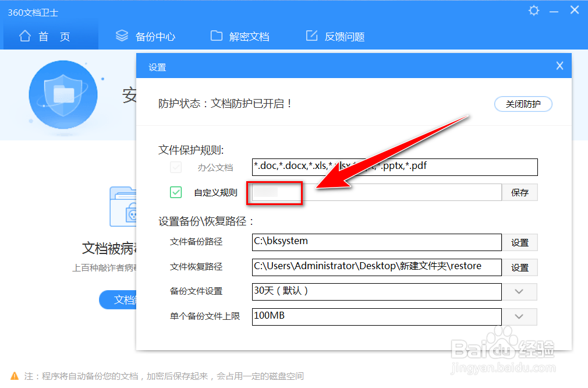Viewport: 588px width, 388px height.
Task: Click the warning triangle icon at bottom
Action: (15, 376)
